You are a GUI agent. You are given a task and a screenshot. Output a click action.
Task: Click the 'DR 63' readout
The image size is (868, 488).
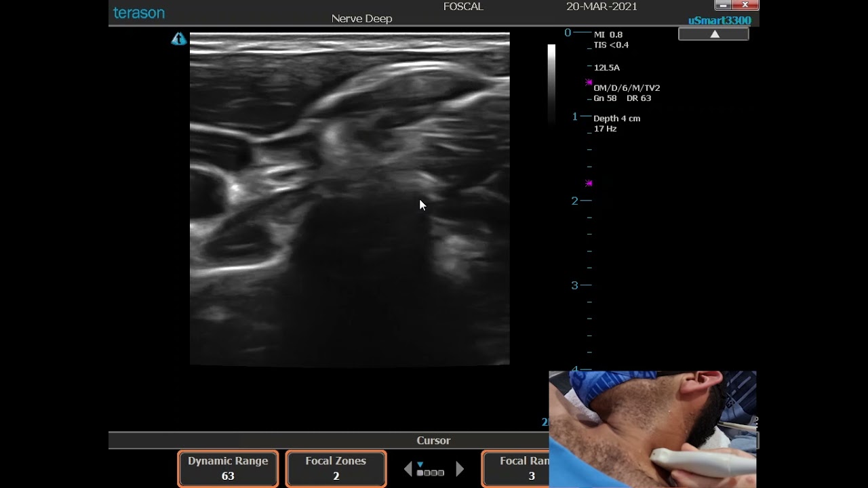point(639,98)
